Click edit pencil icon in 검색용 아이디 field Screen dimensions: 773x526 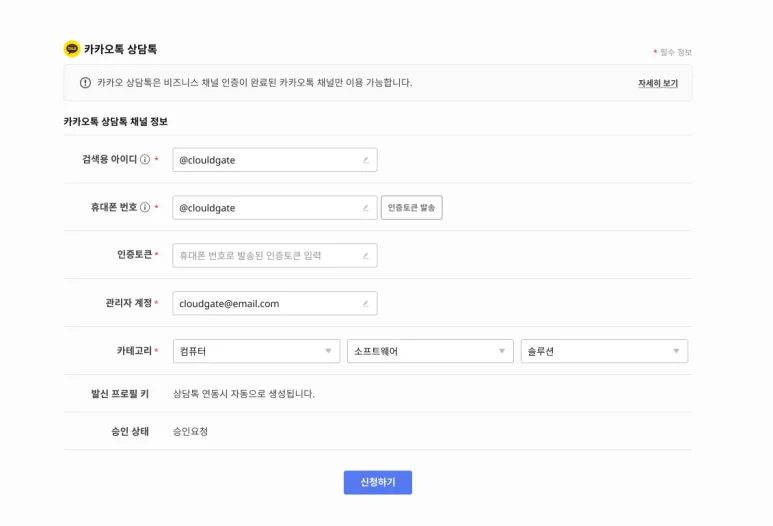(366, 160)
